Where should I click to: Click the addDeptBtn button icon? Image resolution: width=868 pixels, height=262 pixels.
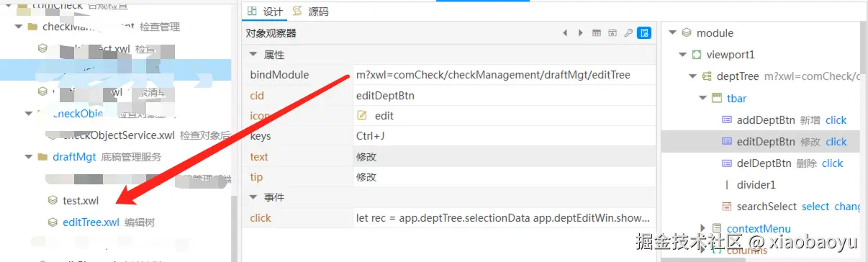727,119
